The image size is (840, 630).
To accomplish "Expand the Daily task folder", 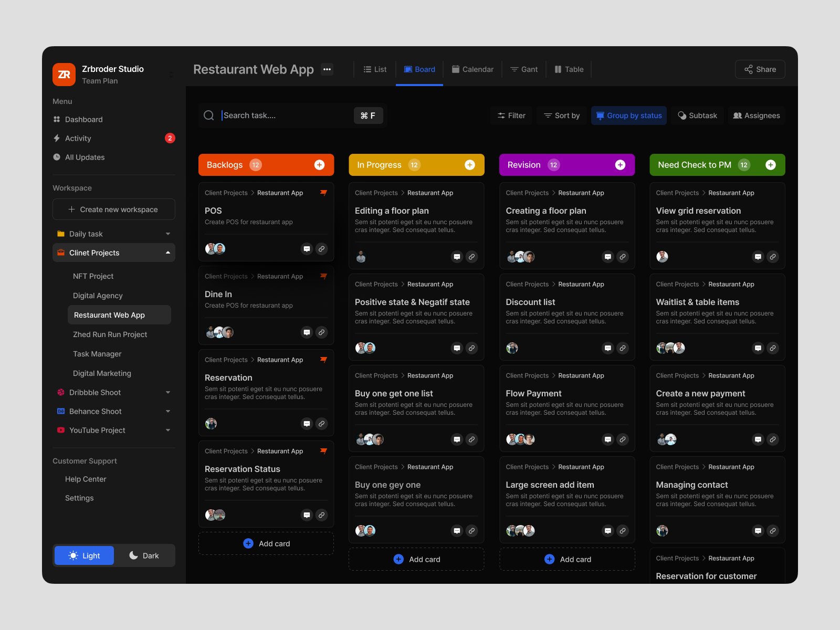I will (168, 234).
